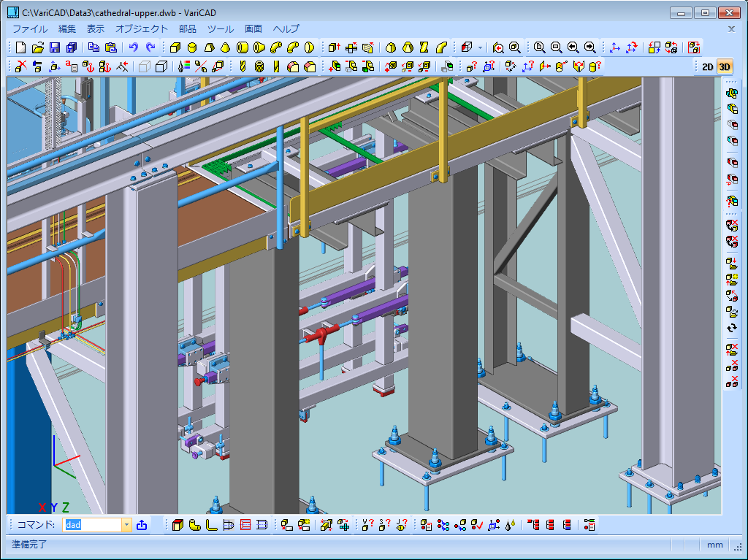Viewport: 748px width, 560px height.
Task: Click the Cylinder measurement question icon
Action: click(595, 66)
